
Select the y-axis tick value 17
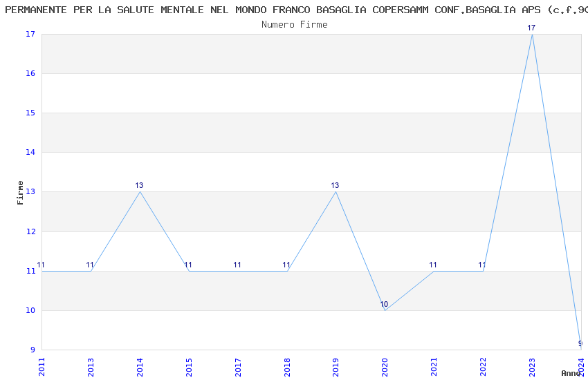[30, 34]
